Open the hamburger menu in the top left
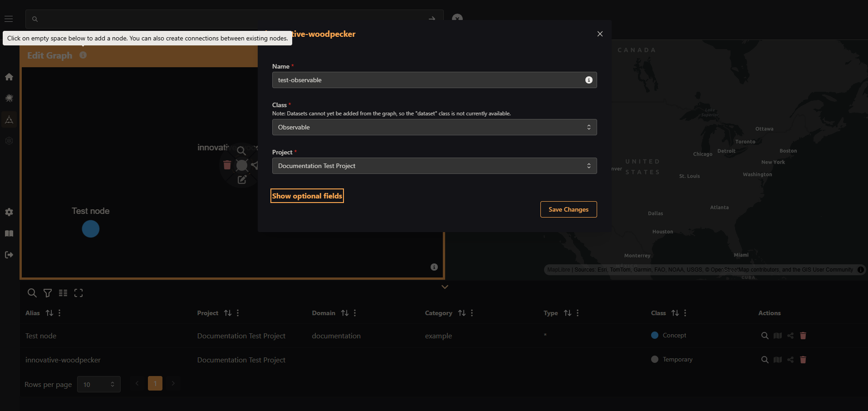868x411 pixels. tap(9, 19)
